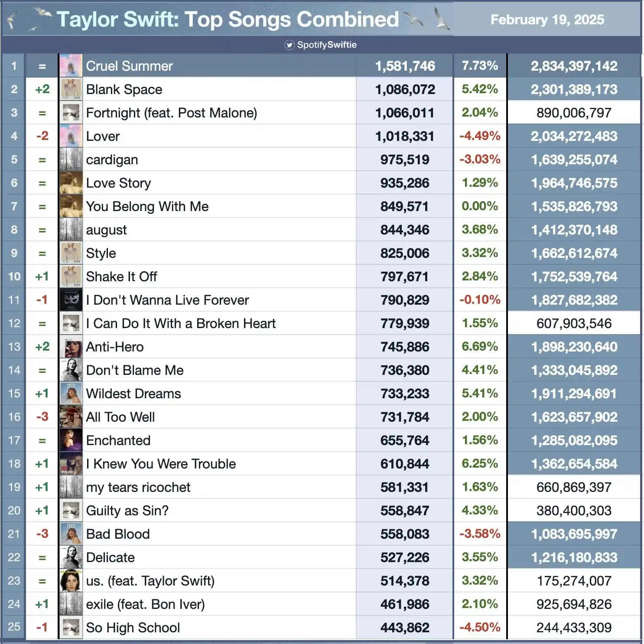Click the total streams 1,639,255,074
This screenshot has height=644, width=644.
pyautogui.click(x=574, y=159)
